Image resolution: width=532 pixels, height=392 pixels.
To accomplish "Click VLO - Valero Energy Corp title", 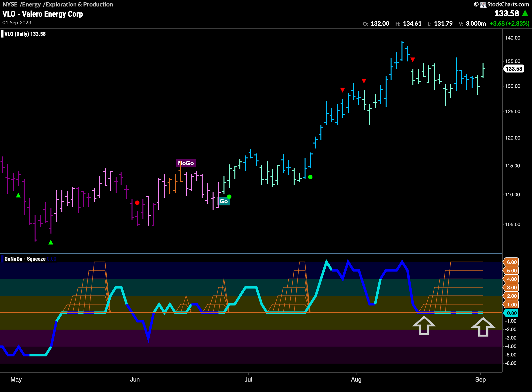I will (x=43, y=14).
